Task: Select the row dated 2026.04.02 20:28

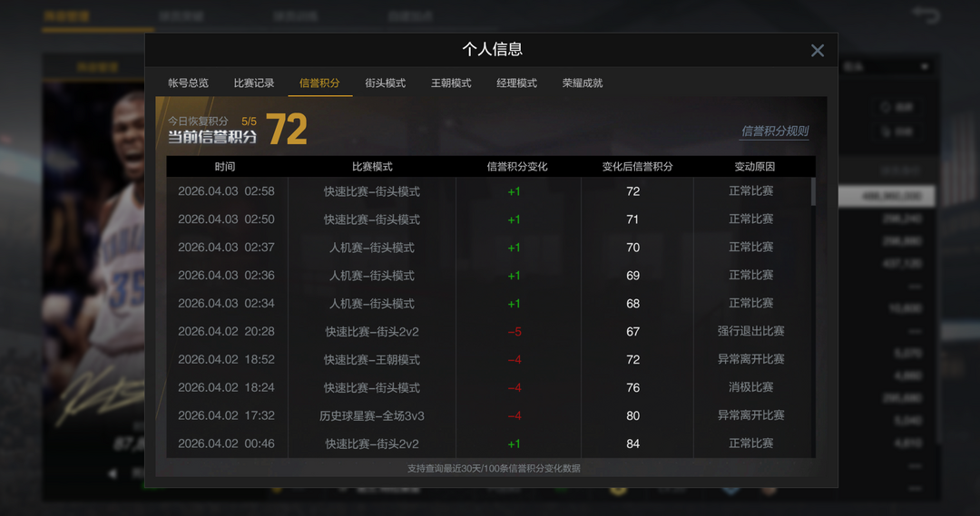Action: [488, 332]
